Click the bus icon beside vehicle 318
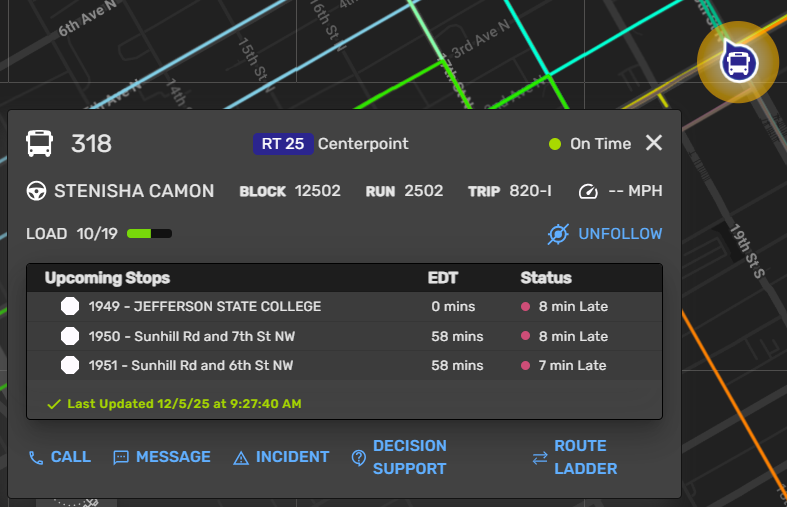The height and width of the screenshot is (507, 787). [39, 144]
